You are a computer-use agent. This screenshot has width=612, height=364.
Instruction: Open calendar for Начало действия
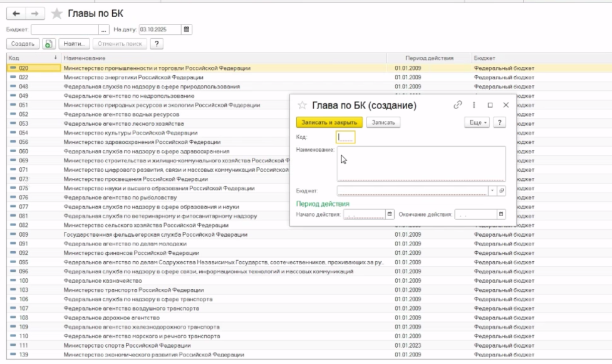pyautogui.click(x=390, y=214)
